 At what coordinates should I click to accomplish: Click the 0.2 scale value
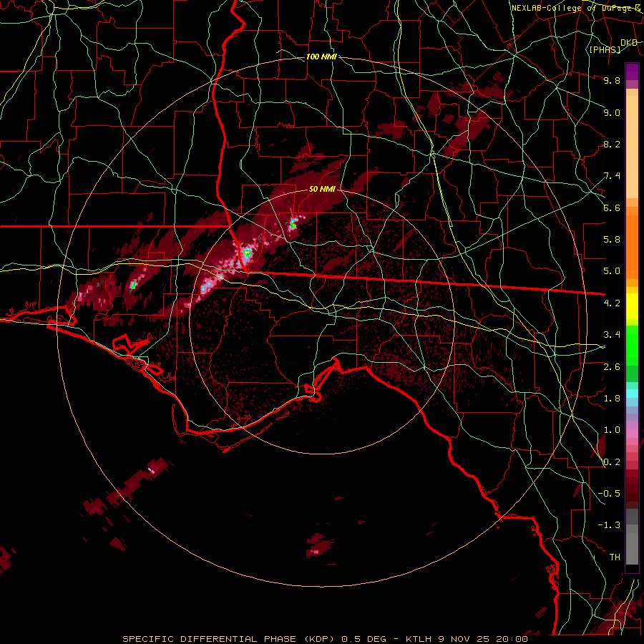(x=612, y=462)
